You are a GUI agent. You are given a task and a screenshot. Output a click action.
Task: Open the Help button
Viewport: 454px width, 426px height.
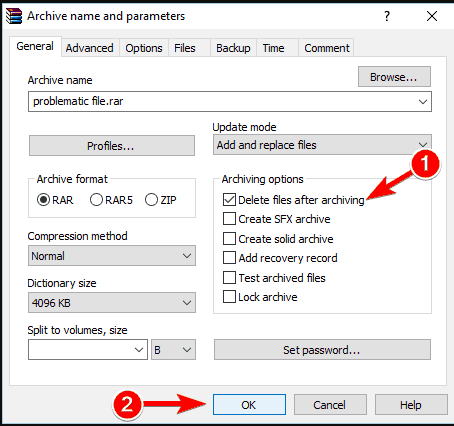tap(411, 405)
